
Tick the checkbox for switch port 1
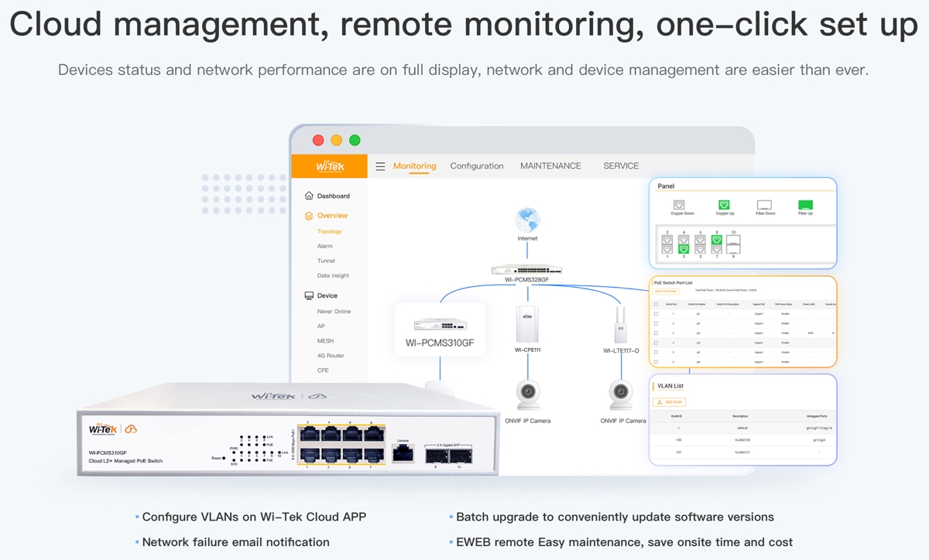click(656, 314)
